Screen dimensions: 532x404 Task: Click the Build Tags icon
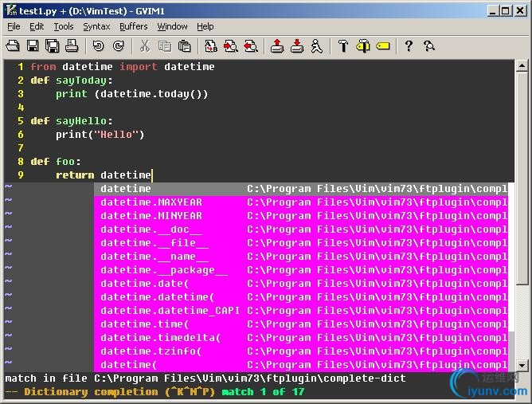click(x=362, y=46)
